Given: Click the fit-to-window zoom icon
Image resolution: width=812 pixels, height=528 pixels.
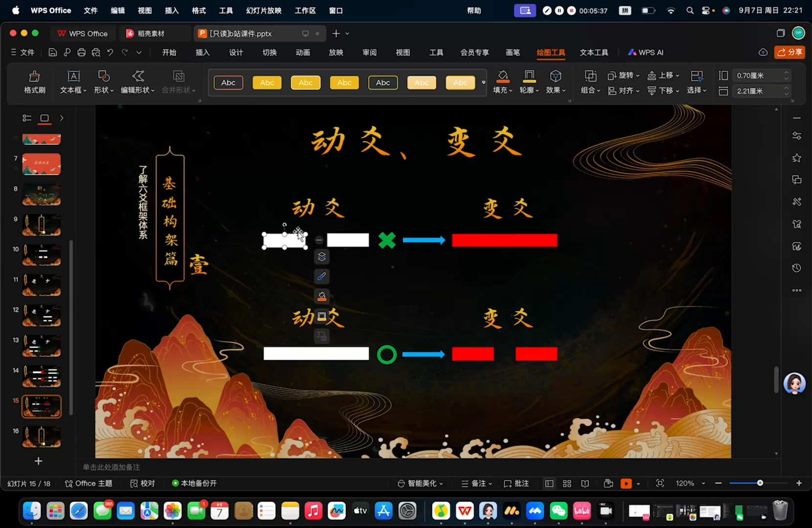Looking at the screenshot, I should pyautogui.click(x=660, y=483).
